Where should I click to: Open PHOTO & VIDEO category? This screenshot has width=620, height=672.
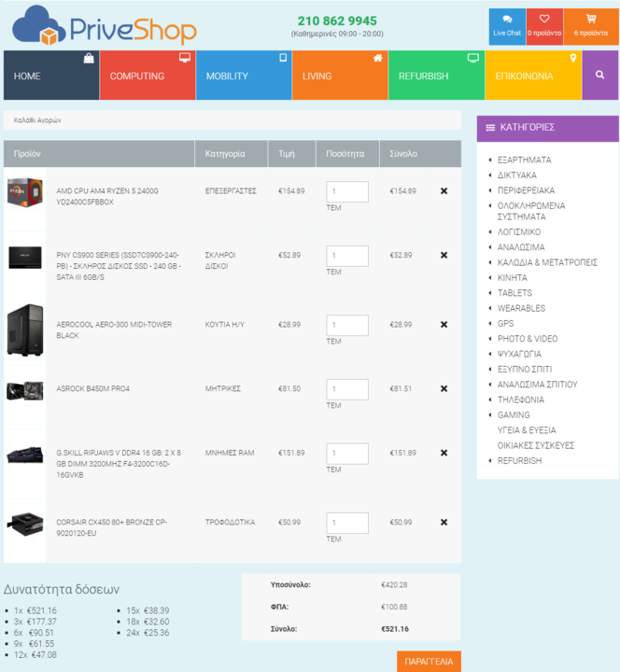tap(528, 339)
